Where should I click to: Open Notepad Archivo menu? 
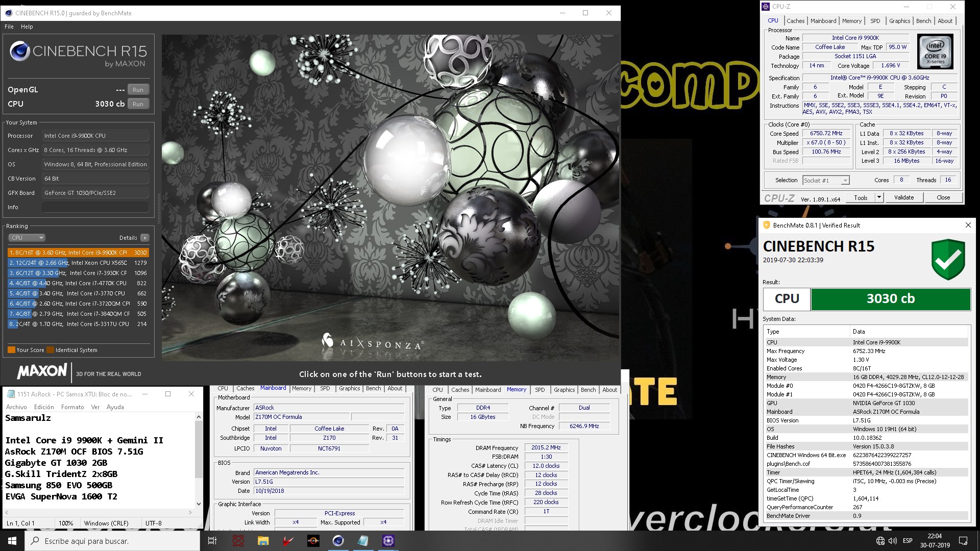tap(16, 407)
